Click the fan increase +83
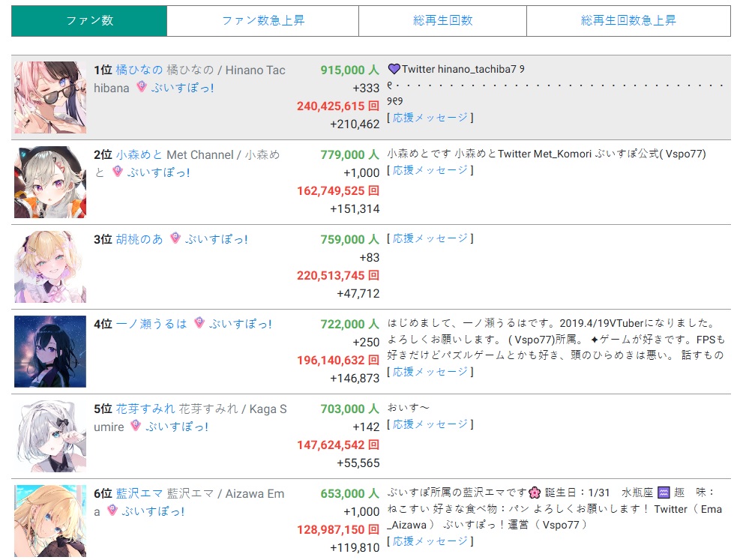 click(x=369, y=257)
